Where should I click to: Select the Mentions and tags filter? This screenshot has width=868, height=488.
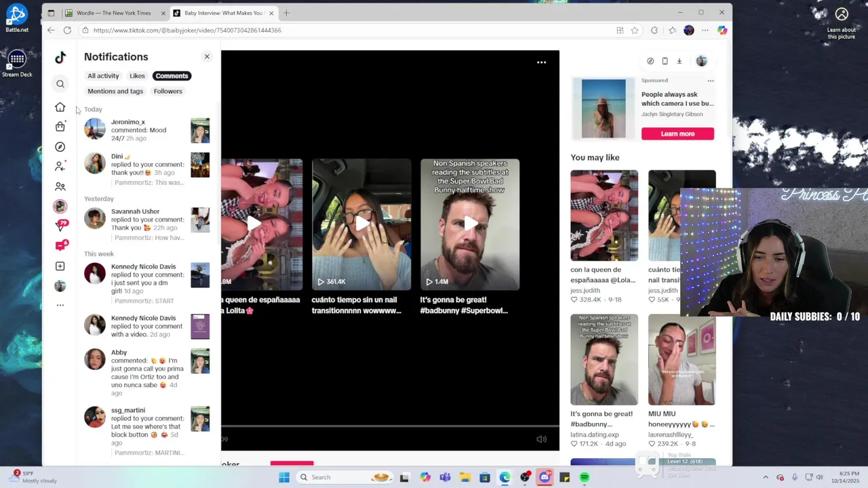tap(115, 91)
